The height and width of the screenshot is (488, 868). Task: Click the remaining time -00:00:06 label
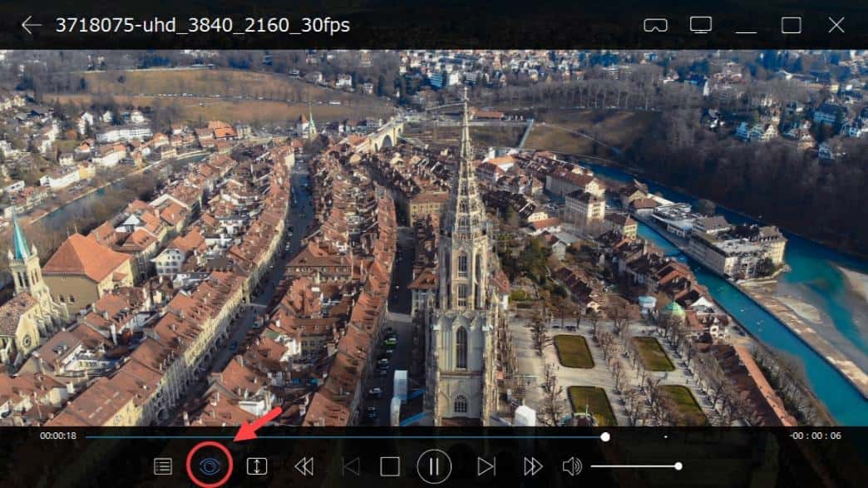812,434
